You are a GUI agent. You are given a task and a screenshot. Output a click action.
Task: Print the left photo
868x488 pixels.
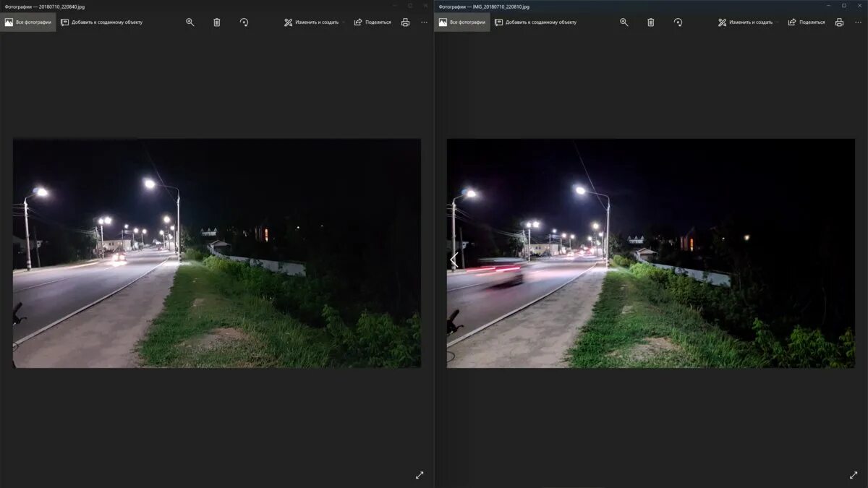point(405,22)
